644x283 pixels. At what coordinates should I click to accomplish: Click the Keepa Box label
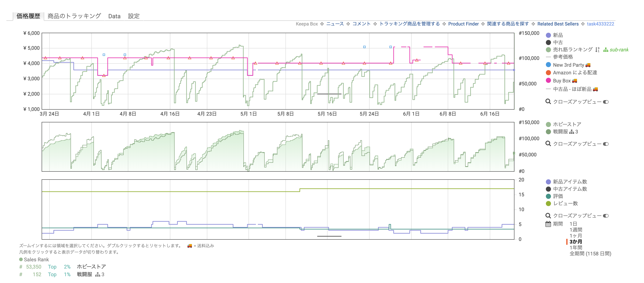pos(307,24)
